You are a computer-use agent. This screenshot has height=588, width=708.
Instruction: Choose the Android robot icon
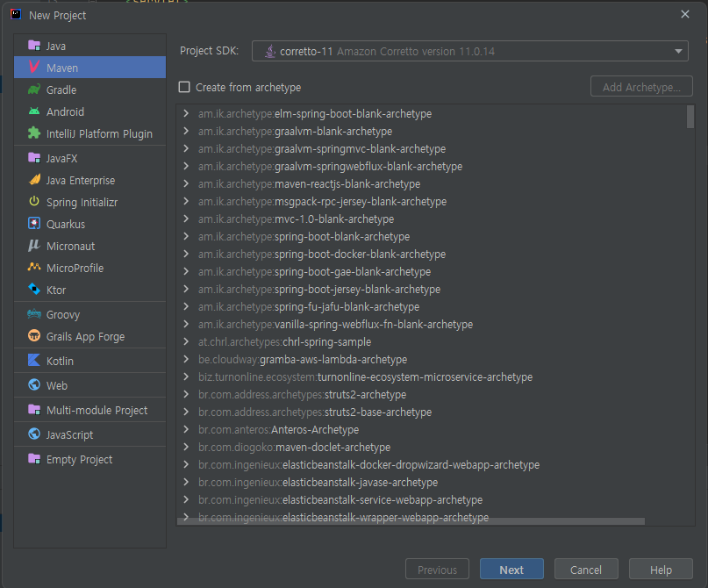tap(34, 111)
